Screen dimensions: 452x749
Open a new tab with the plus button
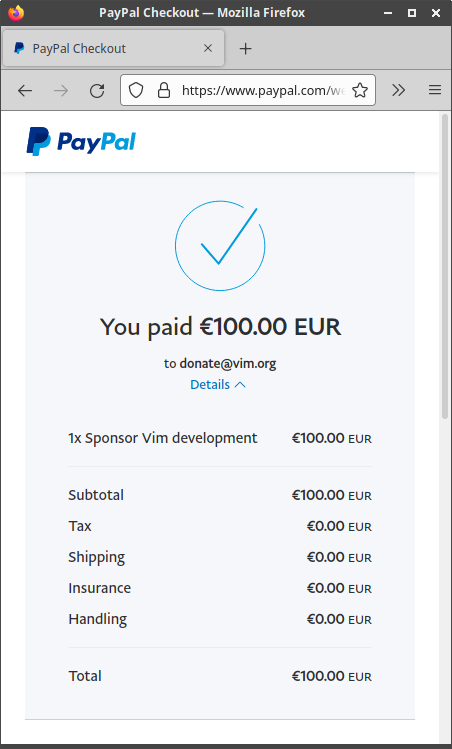[x=245, y=49]
